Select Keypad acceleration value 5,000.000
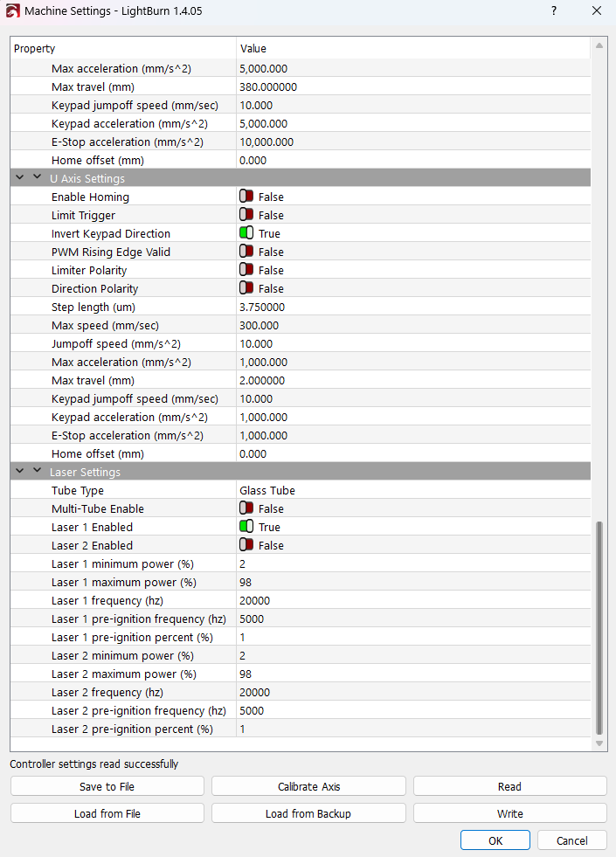Screen dimensions: 616x857 pyautogui.click(x=264, y=123)
